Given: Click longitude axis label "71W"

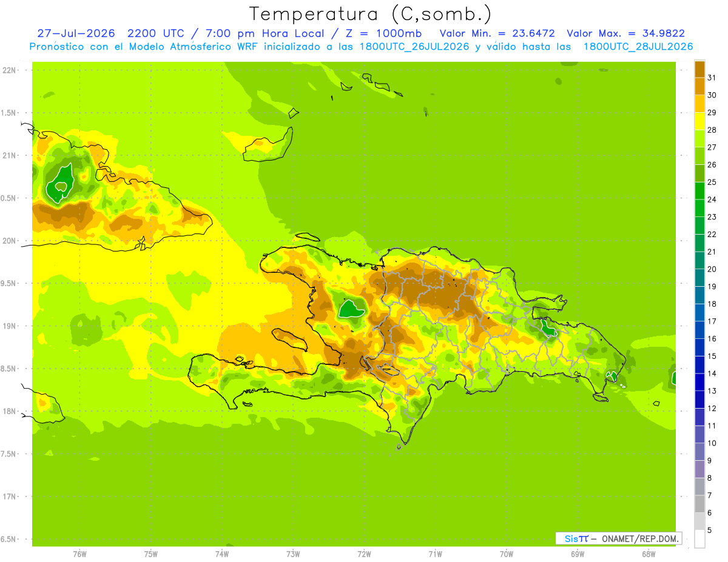Looking at the screenshot, I should (x=435, y=554).
